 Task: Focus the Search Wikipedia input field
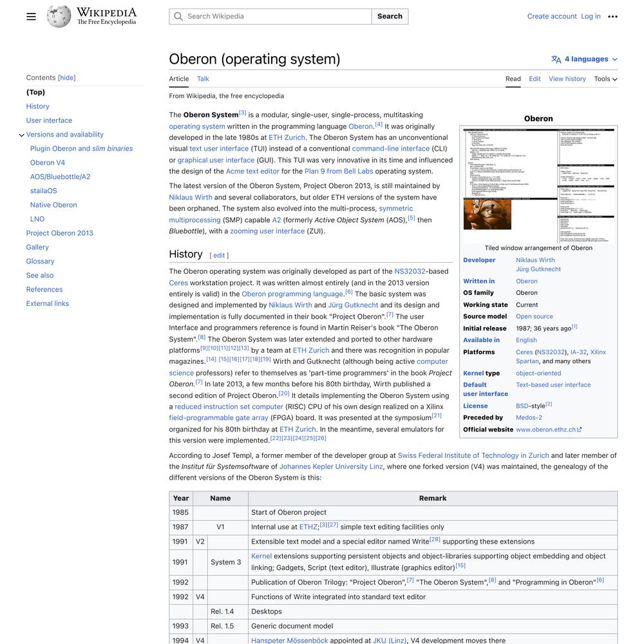[x=270, y=17]
